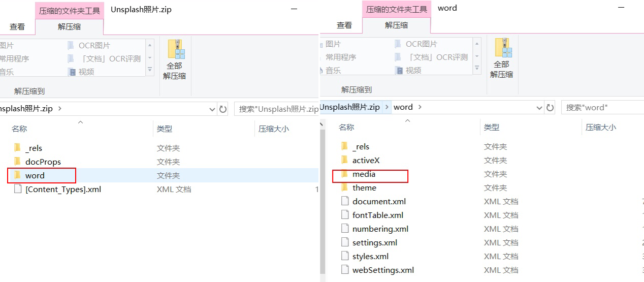
Task: Click search box in Unsplash照片.zip window
Action: point(276,109)
